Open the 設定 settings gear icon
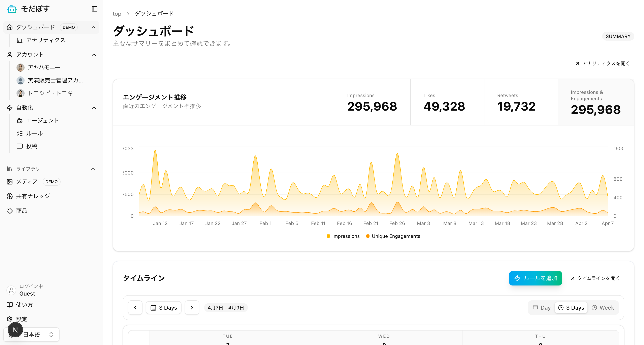 (x=9, y=319)
